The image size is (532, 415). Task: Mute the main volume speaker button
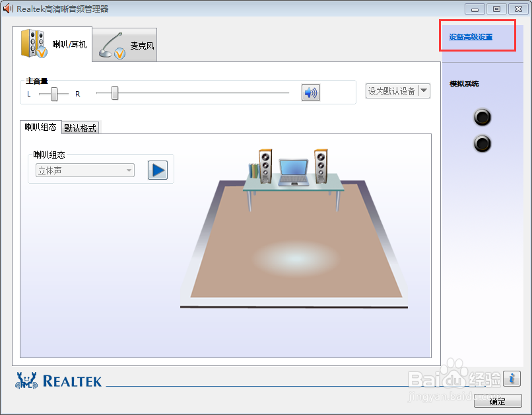(x=311, y=93)
